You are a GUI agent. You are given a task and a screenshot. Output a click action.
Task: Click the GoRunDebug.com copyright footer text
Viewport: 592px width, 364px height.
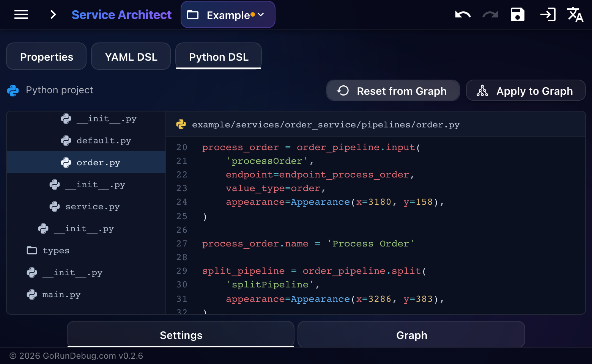click(x=76, y=356)
